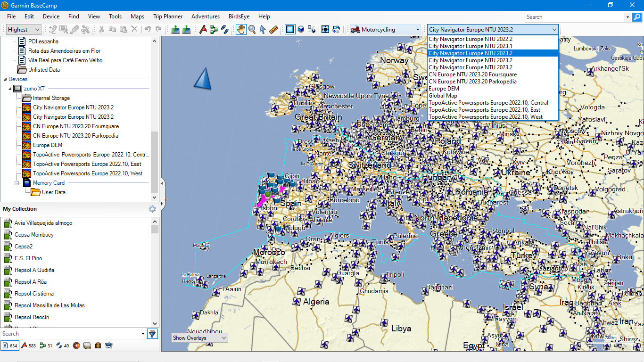The width and height of the screenshot is (644, 362).
Task: Open the File menu
Action: click(11, 16)
